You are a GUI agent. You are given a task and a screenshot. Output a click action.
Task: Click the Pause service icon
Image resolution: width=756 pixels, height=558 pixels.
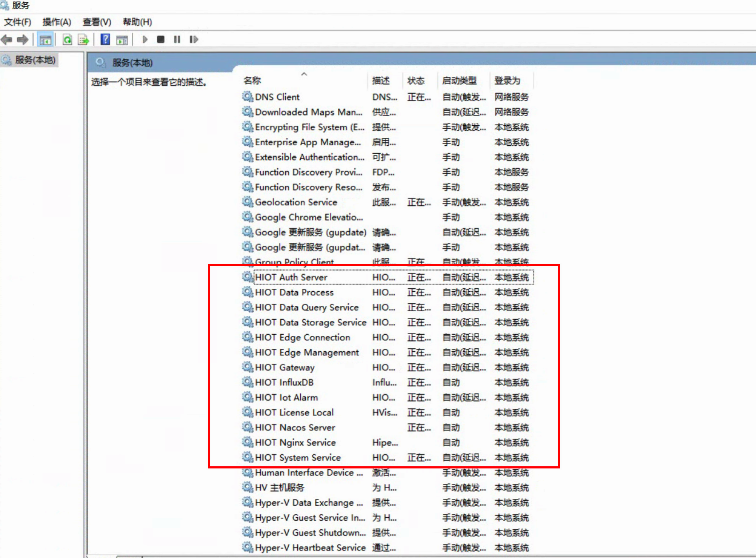pos(177,39)
